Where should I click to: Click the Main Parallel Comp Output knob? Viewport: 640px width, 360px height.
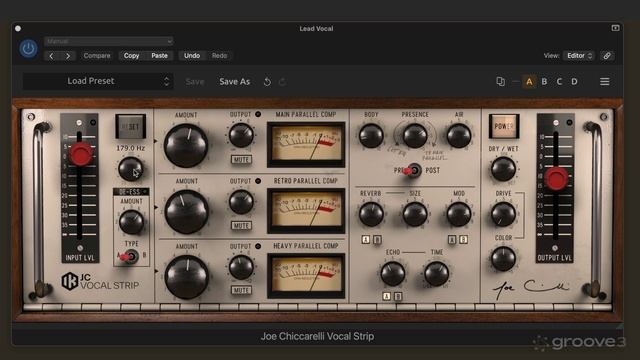[241, 136]
